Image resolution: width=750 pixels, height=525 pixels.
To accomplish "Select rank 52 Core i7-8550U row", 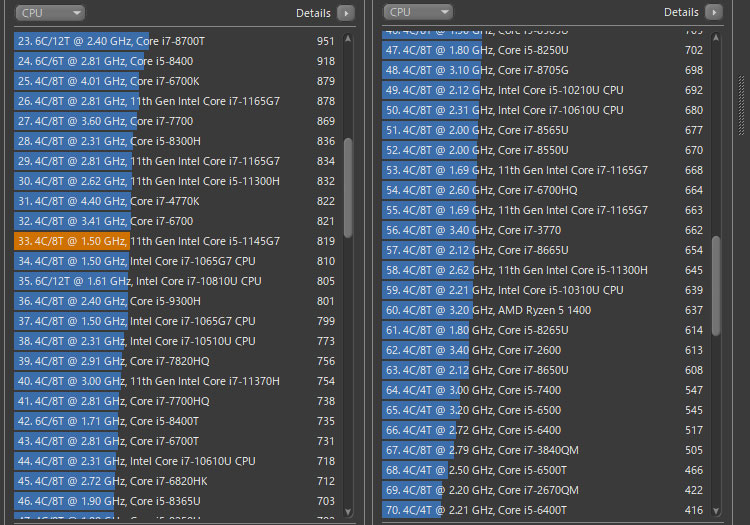I will click(x=543, y=150).
